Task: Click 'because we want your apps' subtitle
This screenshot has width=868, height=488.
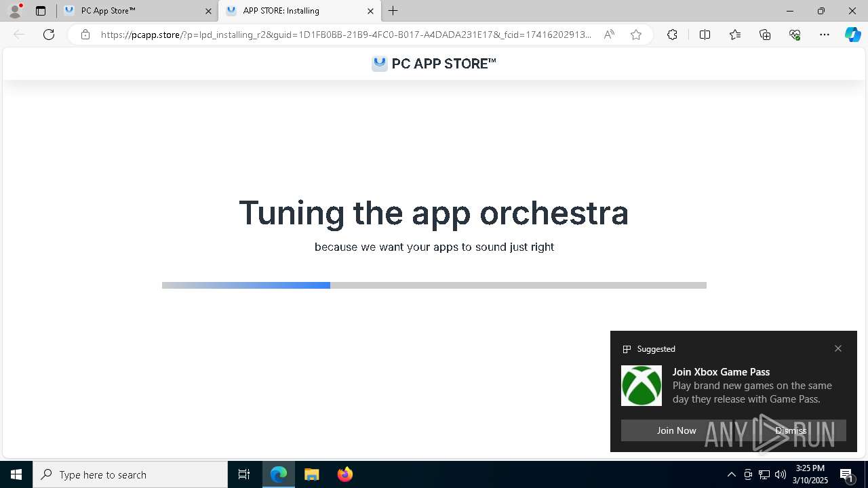Action: point(434,247)
